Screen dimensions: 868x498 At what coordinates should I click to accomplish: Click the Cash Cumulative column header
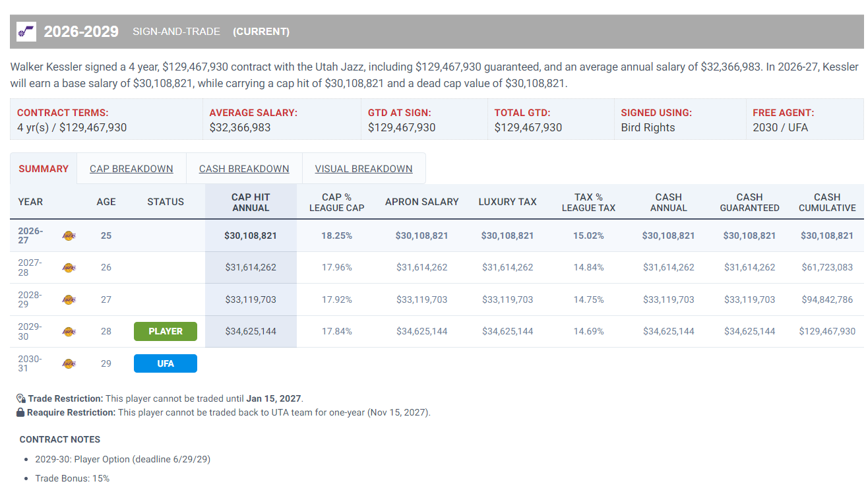pos(827,202)
